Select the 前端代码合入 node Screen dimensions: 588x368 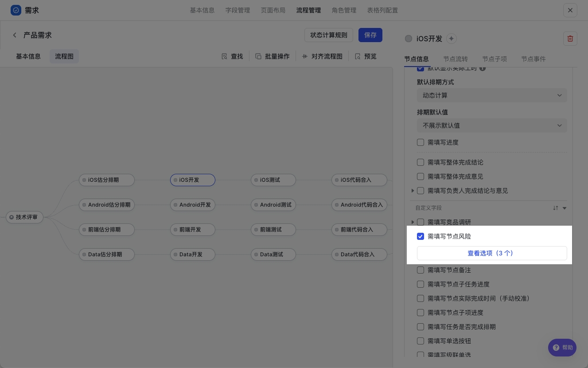(359, 230)
